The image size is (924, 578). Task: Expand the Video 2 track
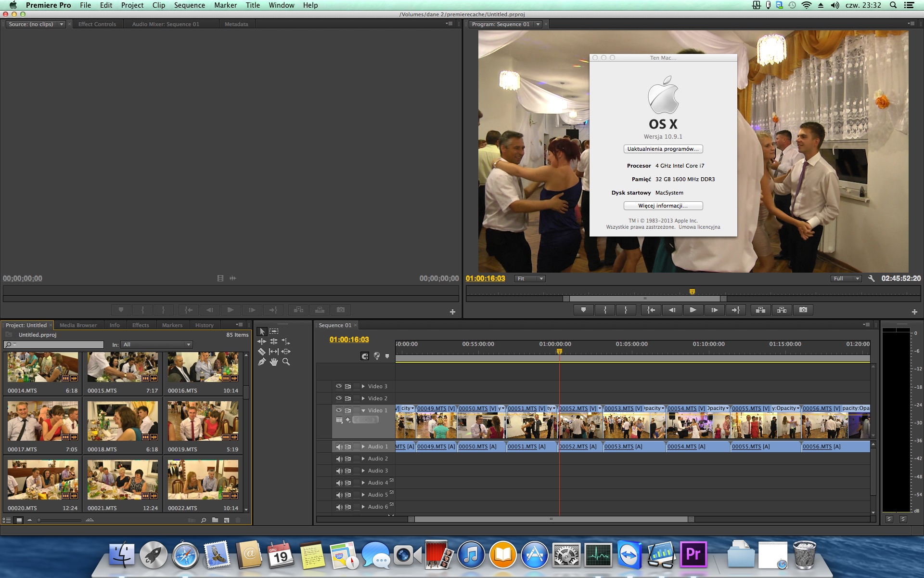(363, 398)
